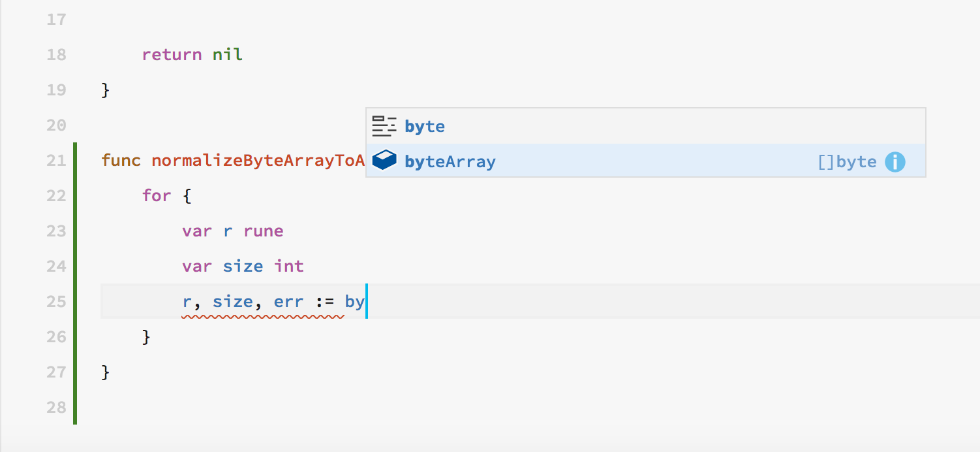The width and height of the screenshot is (980, 452).
Task: Click the 'for {' loop line
Action: [166, 195]
